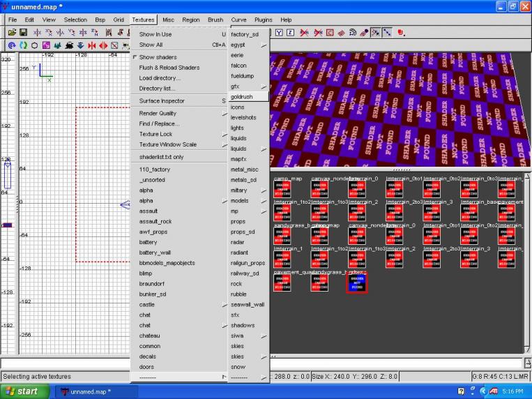Viewport: 532px width, 399px height.
Task: Select the highlighted Shader Not Found thumbnail
Action: click(356, 281)
